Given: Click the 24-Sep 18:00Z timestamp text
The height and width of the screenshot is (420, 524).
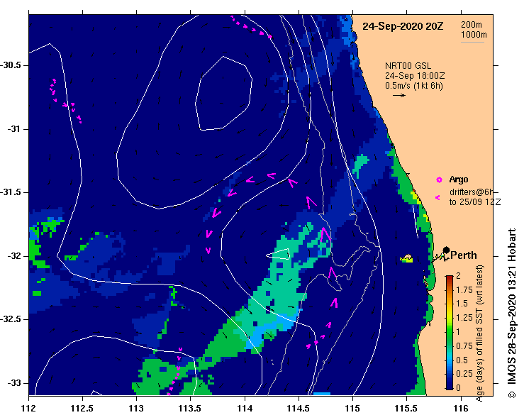Looking at the screenshot, I should tap(414, 76).
